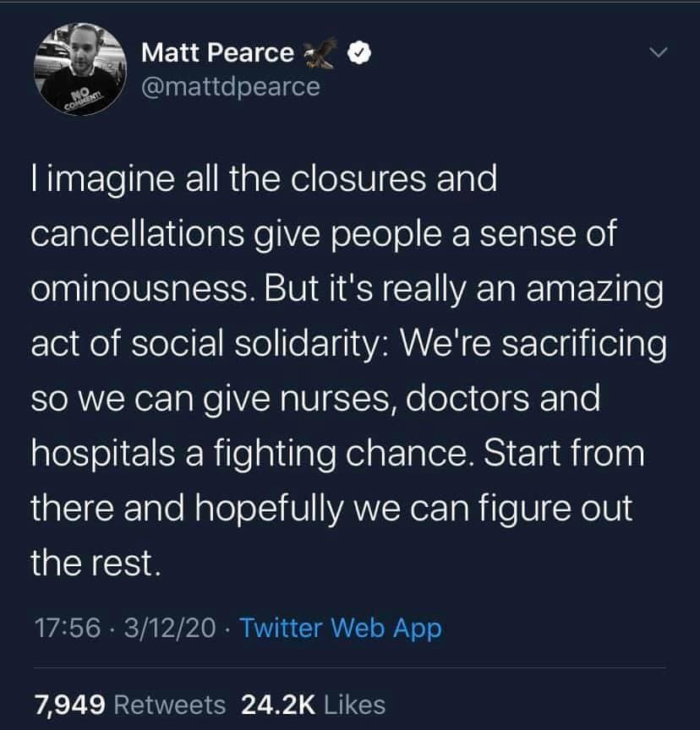Screen dimensions: 700x730
Task: Click the 3/12/20 tweet date
Action: [168, 629]
